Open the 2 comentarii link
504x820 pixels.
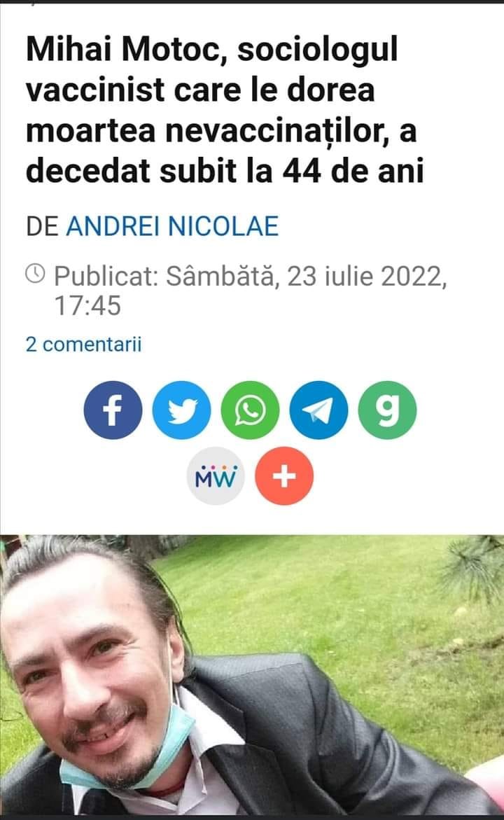coord(84,345)
